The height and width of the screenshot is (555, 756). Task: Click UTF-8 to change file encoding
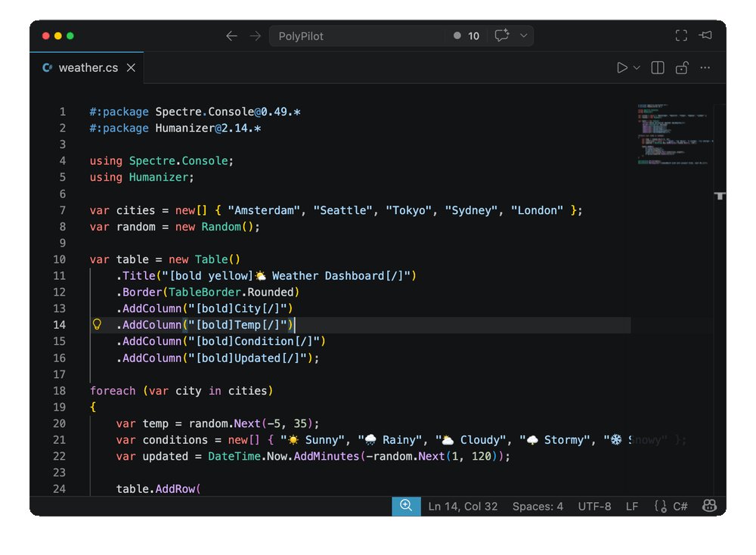[x=594, y=506]
